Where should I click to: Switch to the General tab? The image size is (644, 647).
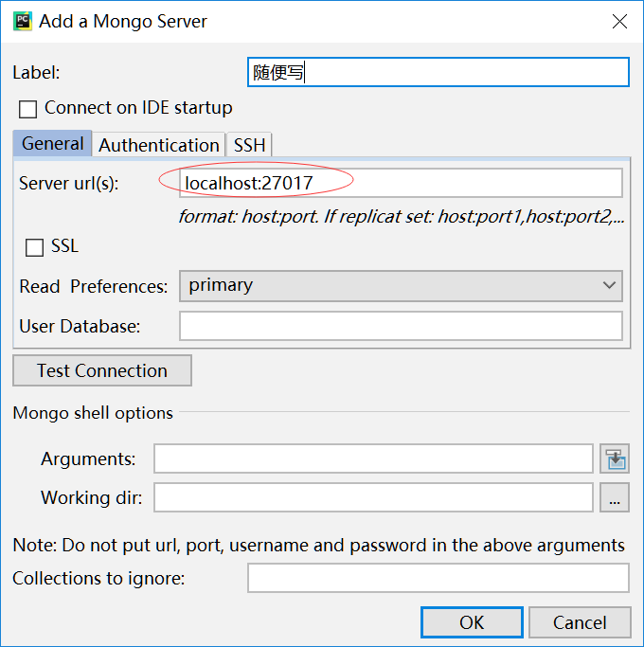[x=52, y=144]
